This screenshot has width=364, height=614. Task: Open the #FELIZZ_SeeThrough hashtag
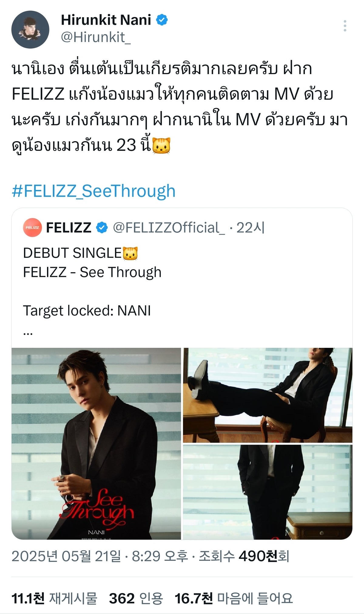point(93,191)
